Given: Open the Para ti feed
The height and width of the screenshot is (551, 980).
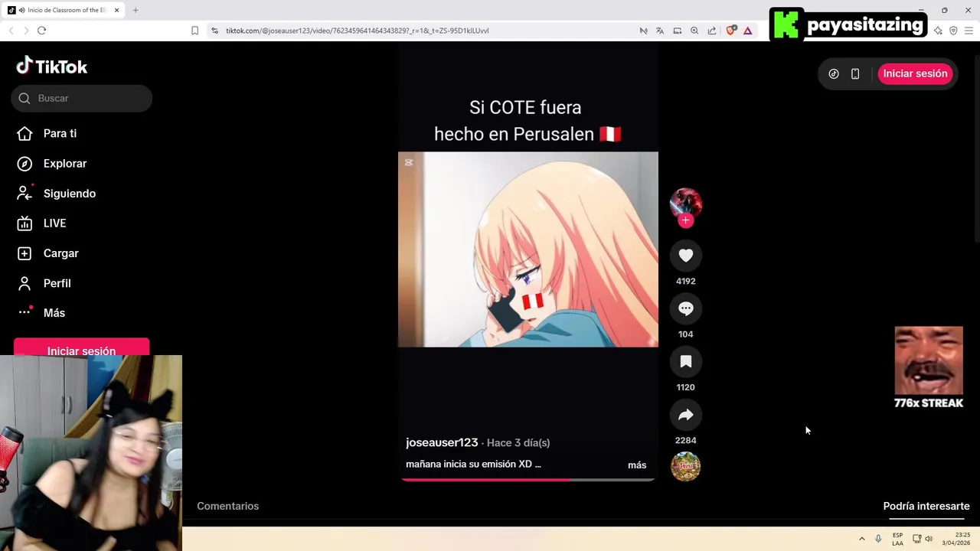Looking at the screenshot, I should (47, 133).
